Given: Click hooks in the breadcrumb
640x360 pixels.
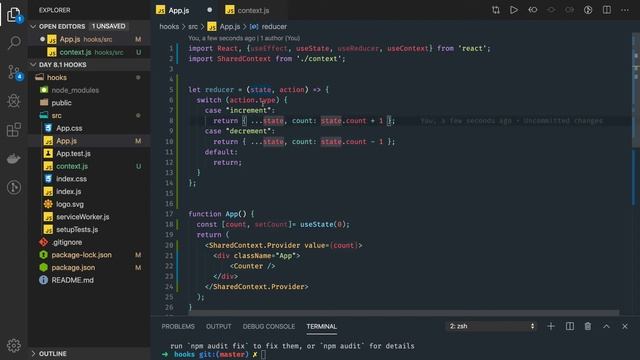Looking at the screenshot, I should (169, 27).
